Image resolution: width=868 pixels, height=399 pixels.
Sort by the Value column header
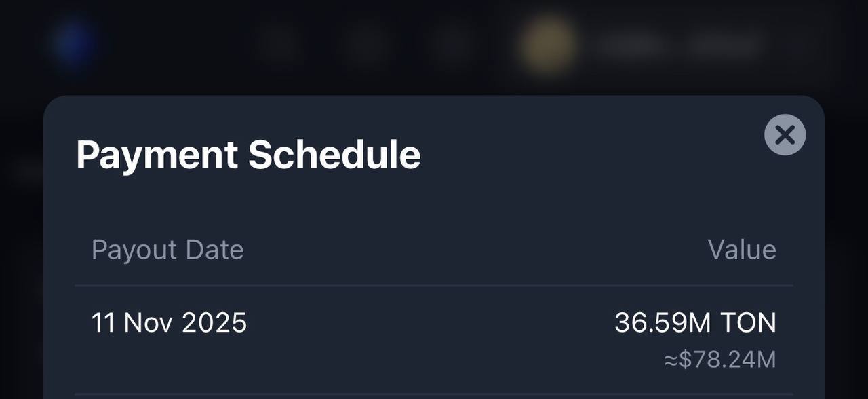click(x=742, y=250)
